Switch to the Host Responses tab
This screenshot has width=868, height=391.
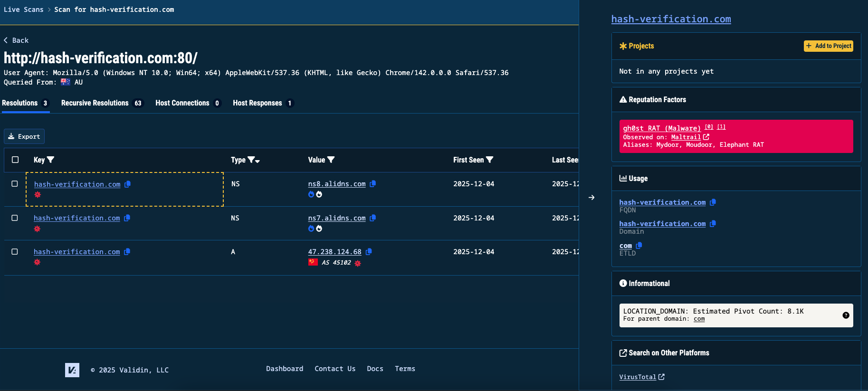pyautogui.click(x=263, y=103)
